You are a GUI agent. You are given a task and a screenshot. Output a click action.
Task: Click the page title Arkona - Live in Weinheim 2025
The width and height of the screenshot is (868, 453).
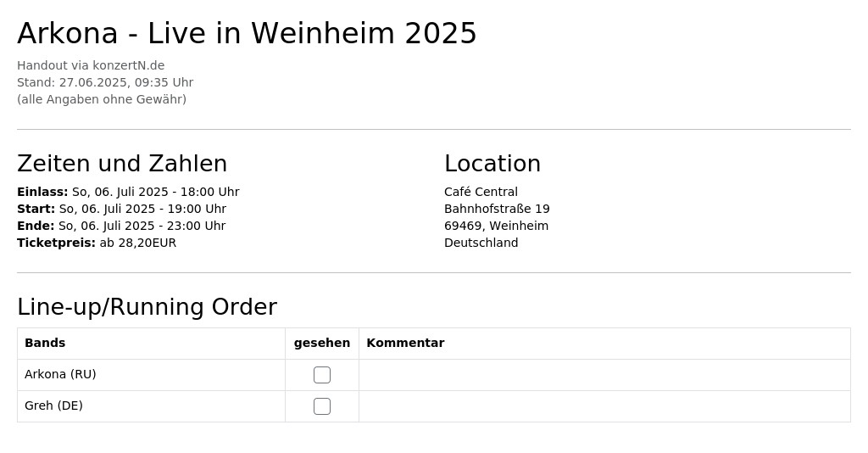pyautogui.click(x=247, y=33)
